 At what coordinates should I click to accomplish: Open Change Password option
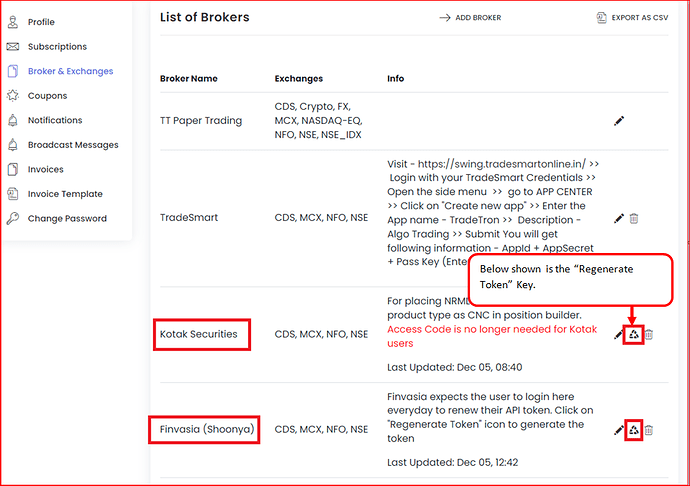coord(67,219)
